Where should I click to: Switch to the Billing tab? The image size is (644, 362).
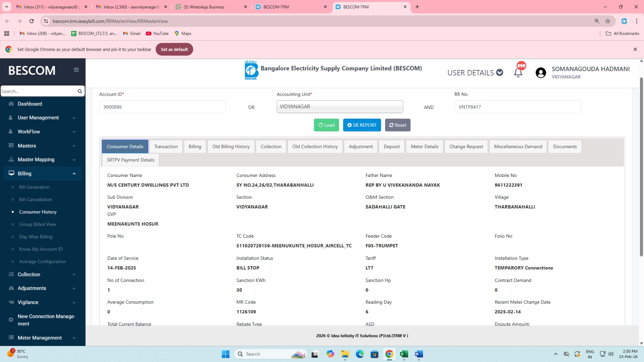[x=195, y=146]
